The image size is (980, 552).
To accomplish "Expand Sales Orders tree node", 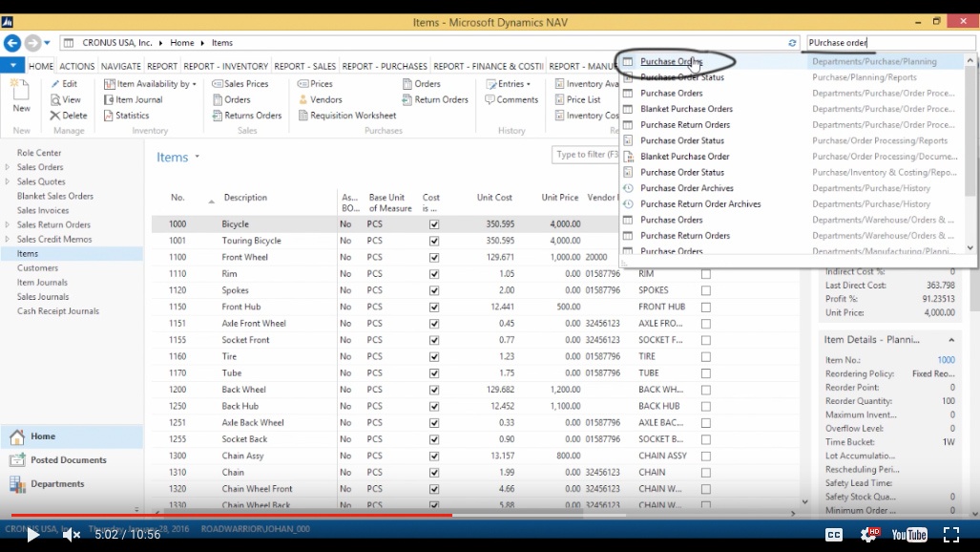I will coord(8,167).
